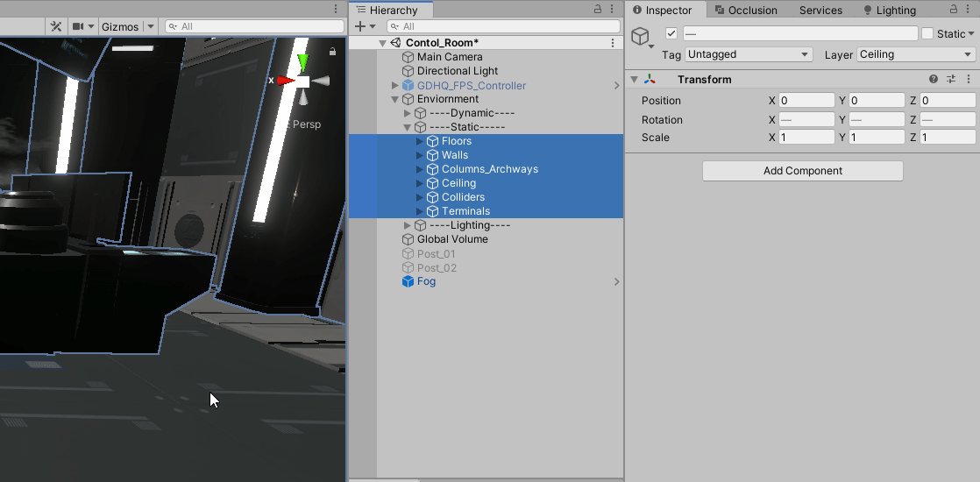The height and width of the screenshot is (482, 980).
Task: Toggle the object active checkbox
Action: click(671, 33)
